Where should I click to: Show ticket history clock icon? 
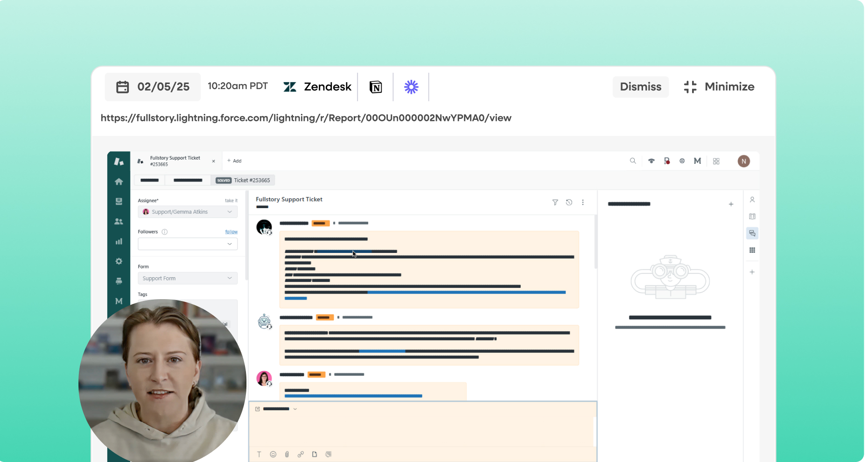click(x=569, y=203)
